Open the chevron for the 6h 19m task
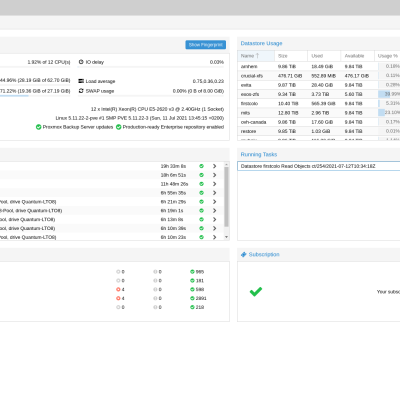Image resolution: width=400 pixels, height=400 pixels. 214,210
